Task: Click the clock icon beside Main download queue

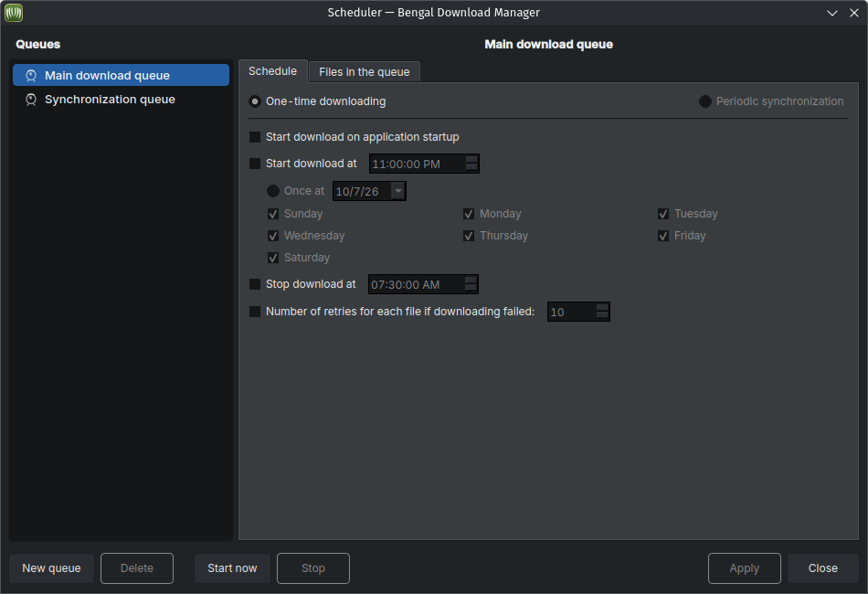Action: [x=31, y=75]
